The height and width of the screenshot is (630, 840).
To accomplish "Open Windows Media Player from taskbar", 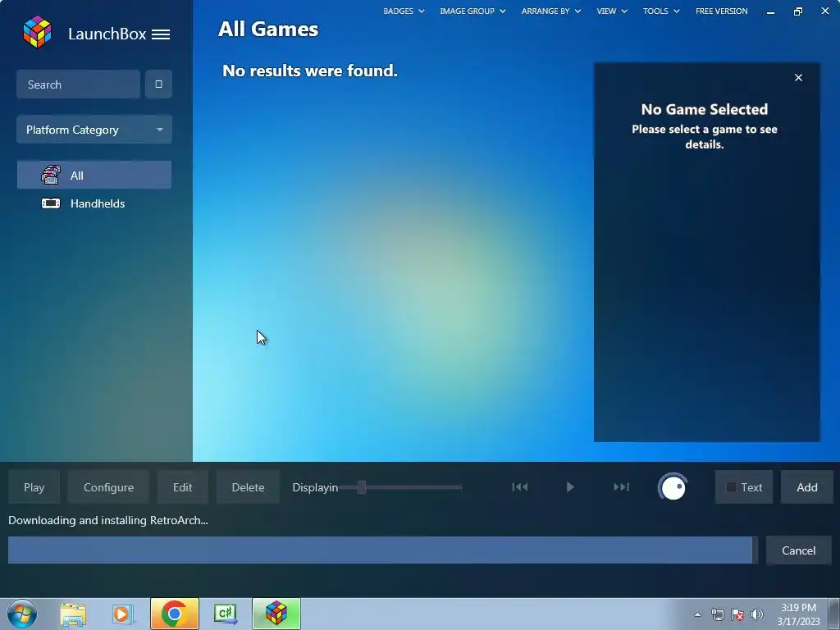I will click(122, 614).
